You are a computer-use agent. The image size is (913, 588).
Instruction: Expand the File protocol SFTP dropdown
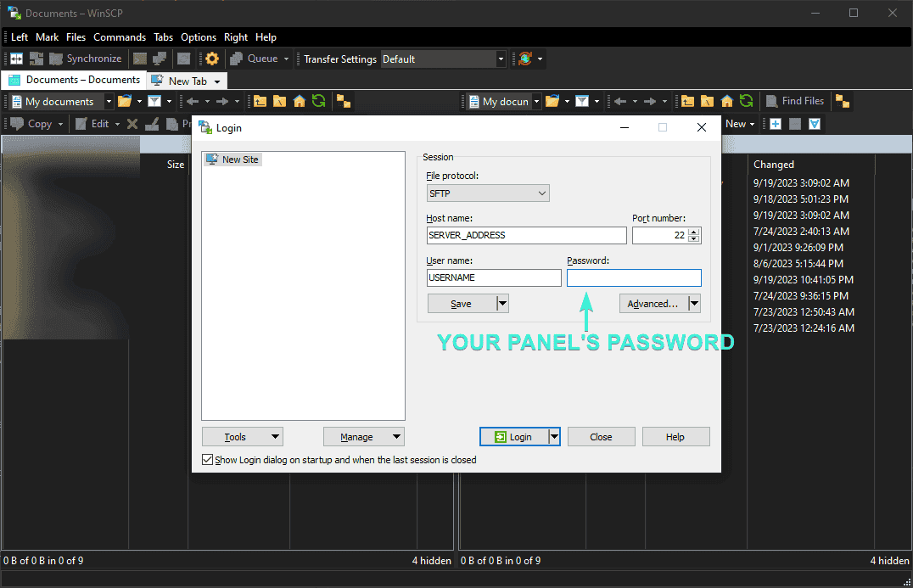tap(488, 193)
